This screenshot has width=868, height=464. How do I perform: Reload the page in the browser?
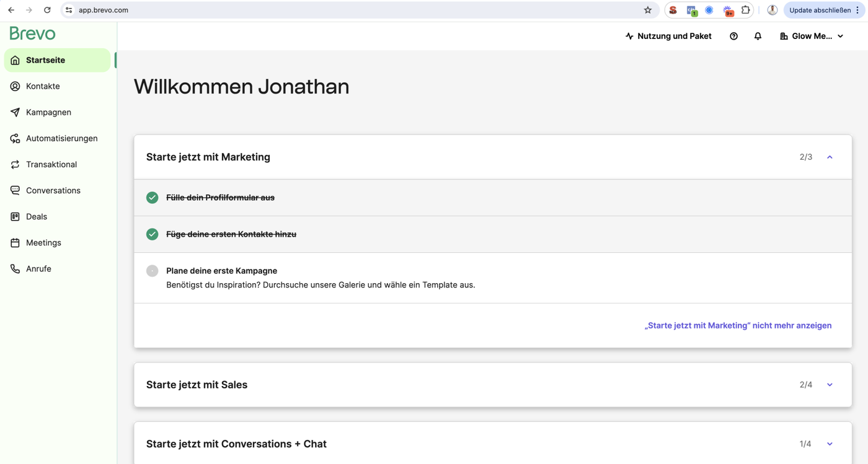pos(47,10)
